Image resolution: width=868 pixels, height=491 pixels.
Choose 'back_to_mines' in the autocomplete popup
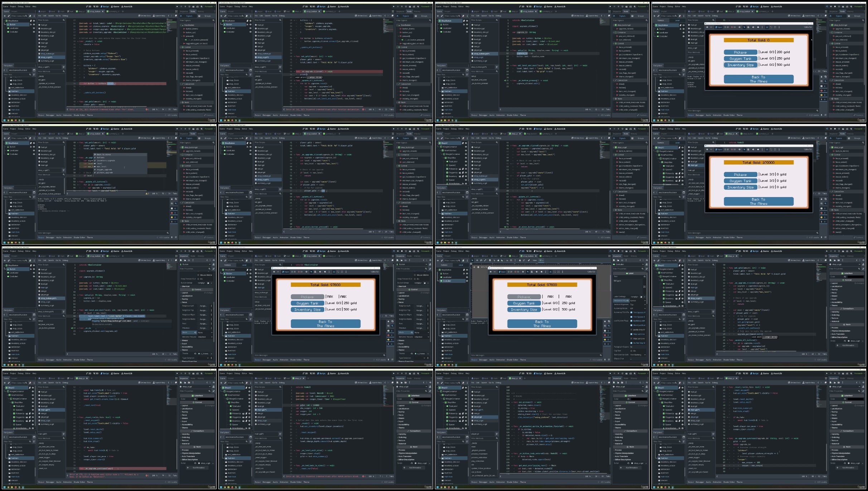tap(104, 154)
